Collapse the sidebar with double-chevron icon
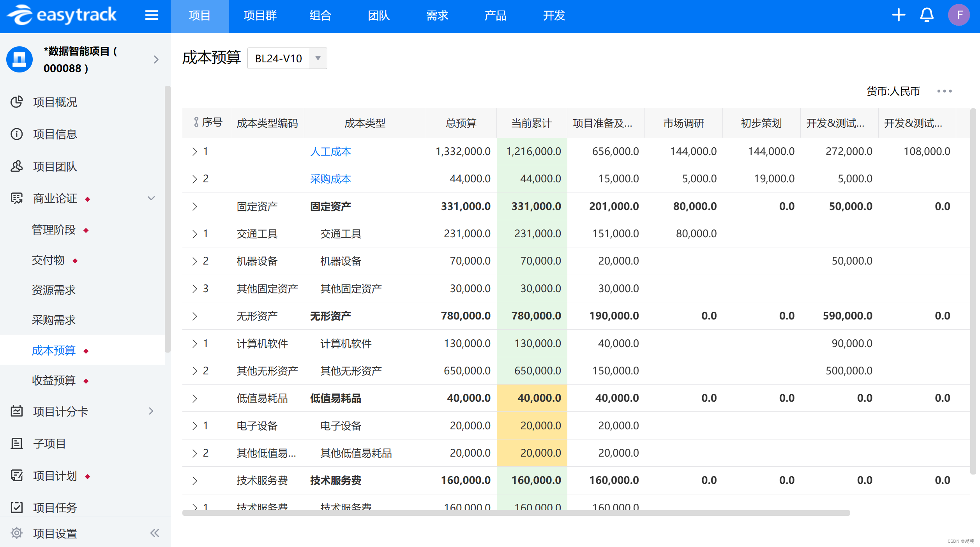This screenshot has height=547, width=980. click(155, 533)
